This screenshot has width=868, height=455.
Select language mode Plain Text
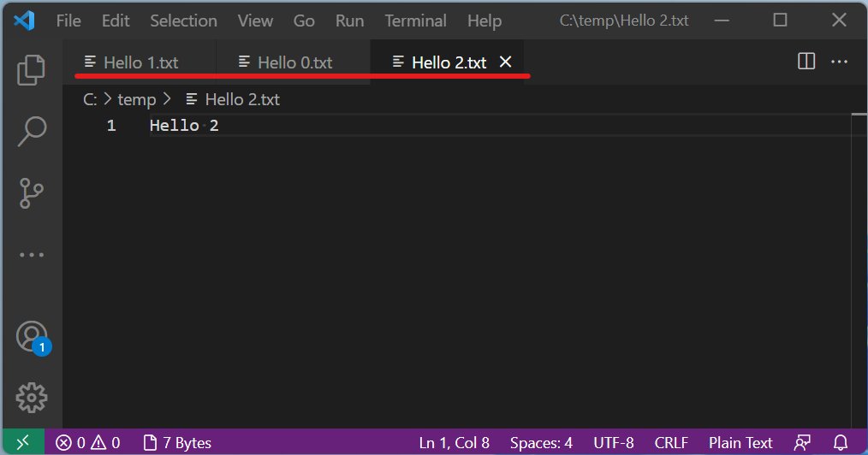pos(740,443)
